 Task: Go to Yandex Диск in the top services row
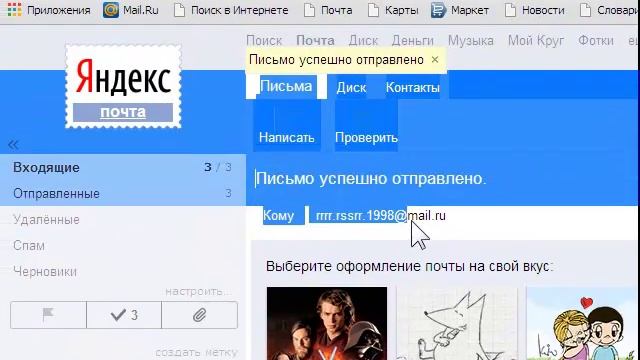(363, 40)
